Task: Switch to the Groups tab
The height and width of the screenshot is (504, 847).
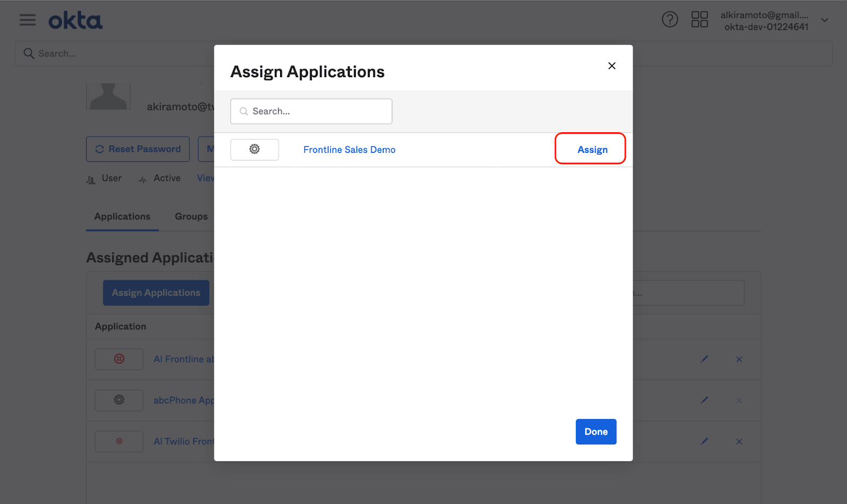Action: pyautogui.click(x=191, y=217)
